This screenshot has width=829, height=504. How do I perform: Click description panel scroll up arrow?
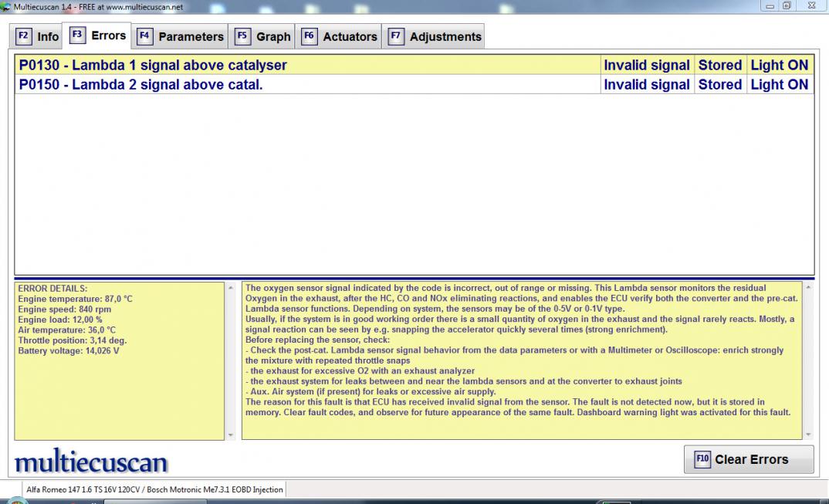tap(808, 287)
